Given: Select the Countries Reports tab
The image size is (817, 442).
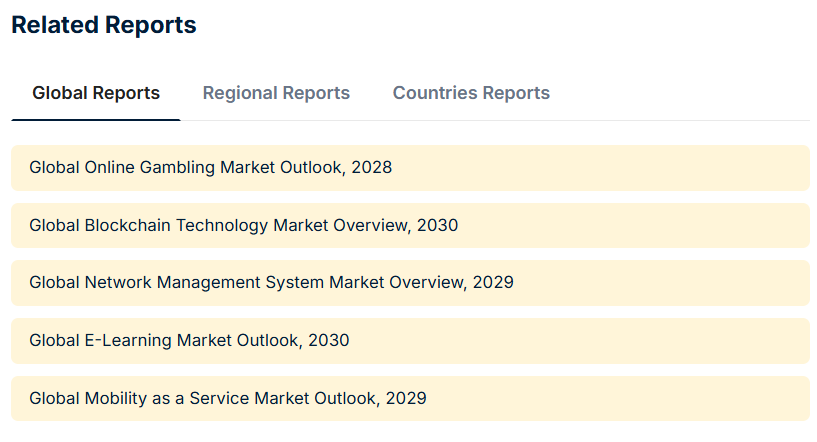Looking at the screenshot, I should pos(471,93).
